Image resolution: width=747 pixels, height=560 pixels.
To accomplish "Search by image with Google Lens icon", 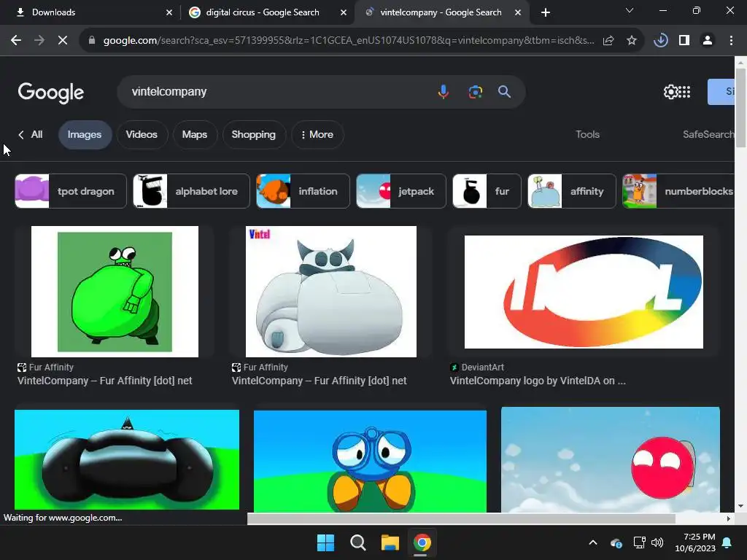I will click(475, 91).
